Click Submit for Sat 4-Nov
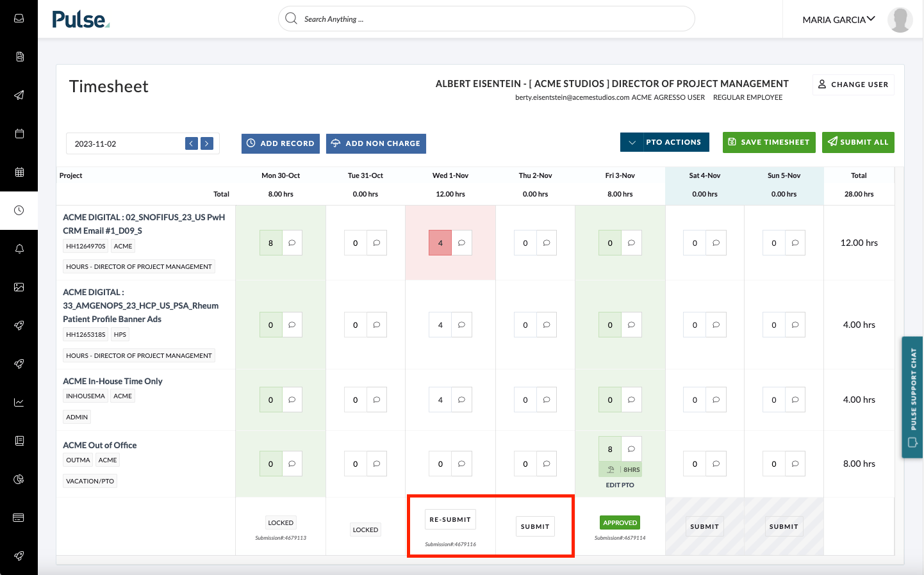This screenshot has height=575, width=924. coord(705,526)
